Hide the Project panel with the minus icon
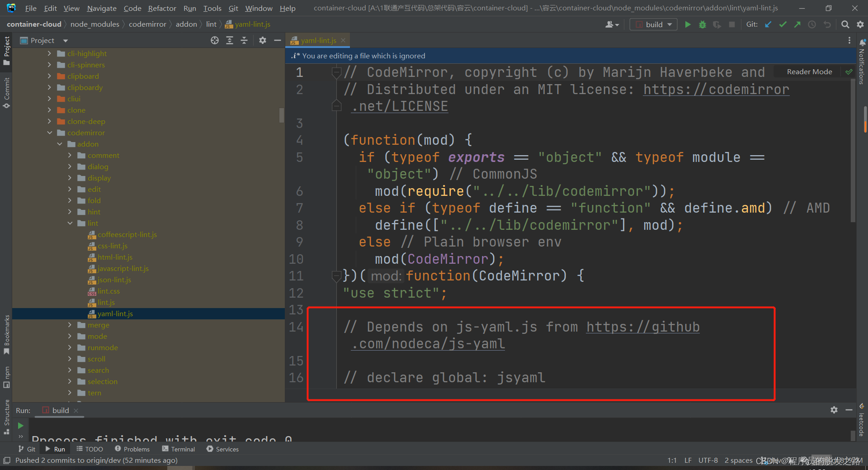The height and width of the screenshot is (470, 868). [278, 40]
